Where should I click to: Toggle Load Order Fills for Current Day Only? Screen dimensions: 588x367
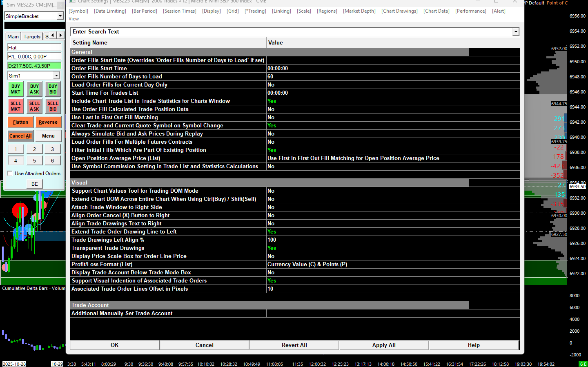pyautogui.click(x=367, y=85)
